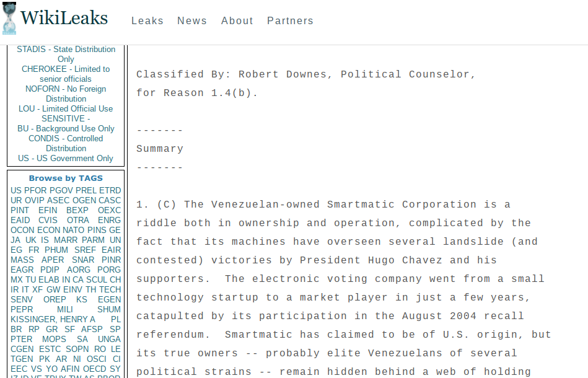The width and height of the screenshot is (588, 378).
Task: Select the SOPN tag
Action: [77, 349]
